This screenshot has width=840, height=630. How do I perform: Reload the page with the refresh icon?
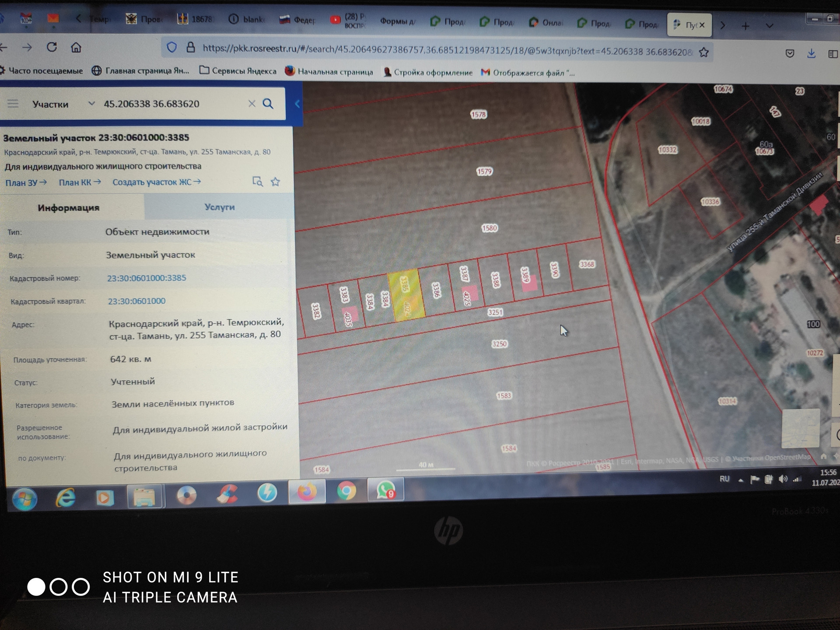click(52, 47)
